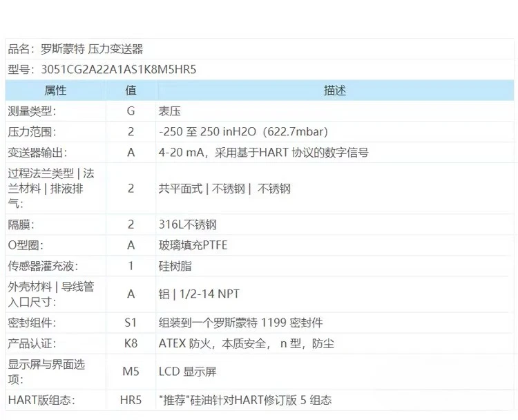Click the 描述 column header
Screen dimensions: 518x420
click(335, 90)
